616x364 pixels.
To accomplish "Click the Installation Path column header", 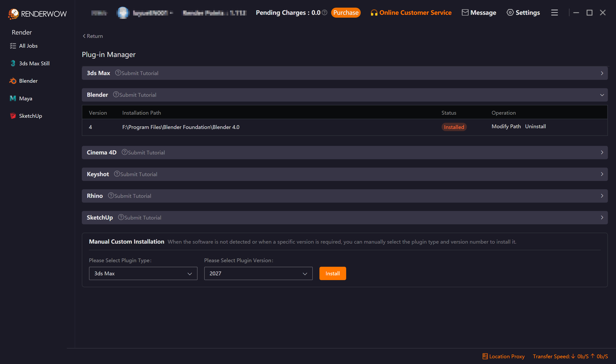I will point(142,113).
